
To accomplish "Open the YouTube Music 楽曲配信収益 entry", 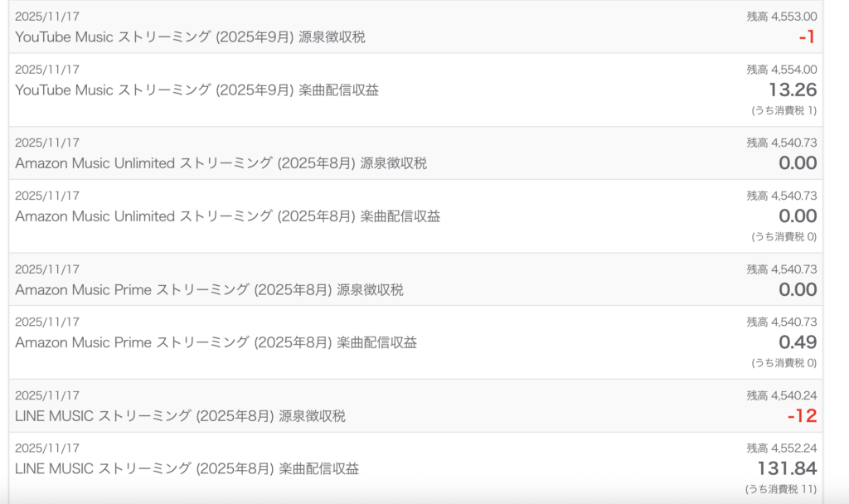I will (196, 90).
